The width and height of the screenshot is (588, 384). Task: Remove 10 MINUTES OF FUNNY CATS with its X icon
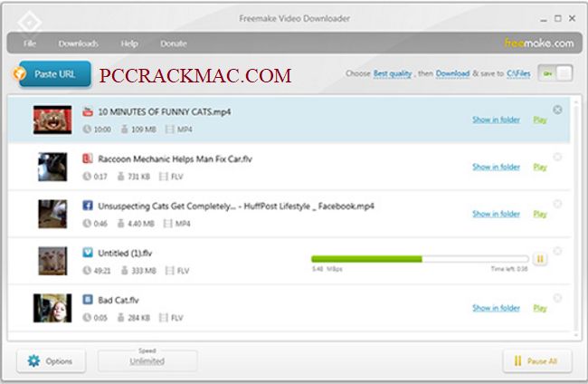557,110
